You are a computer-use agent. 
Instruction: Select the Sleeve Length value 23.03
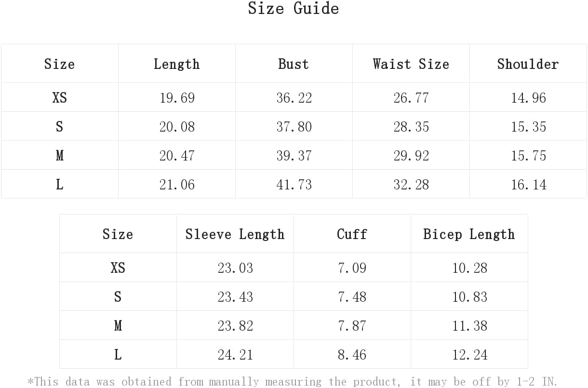235,268
